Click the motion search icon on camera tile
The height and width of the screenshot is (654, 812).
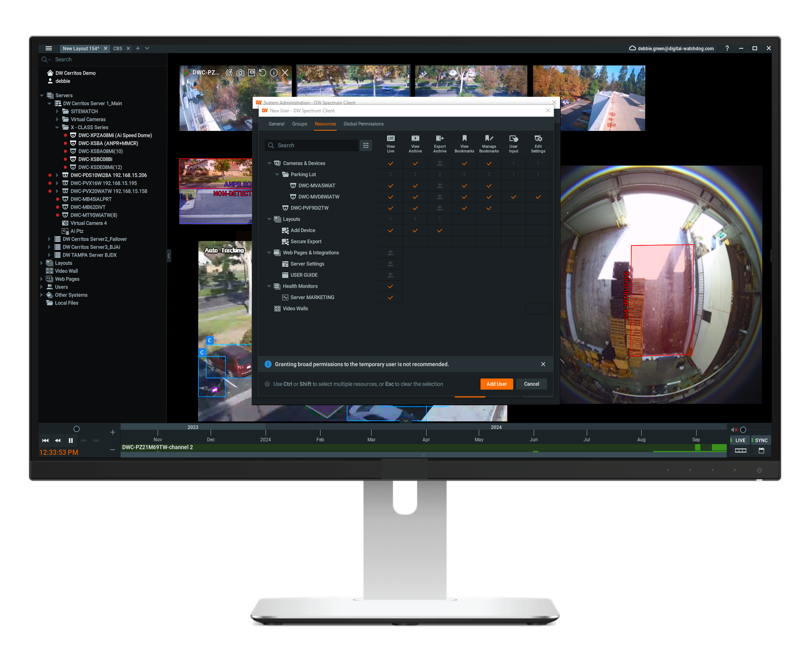pyautogui.click(x=229, y=73)
